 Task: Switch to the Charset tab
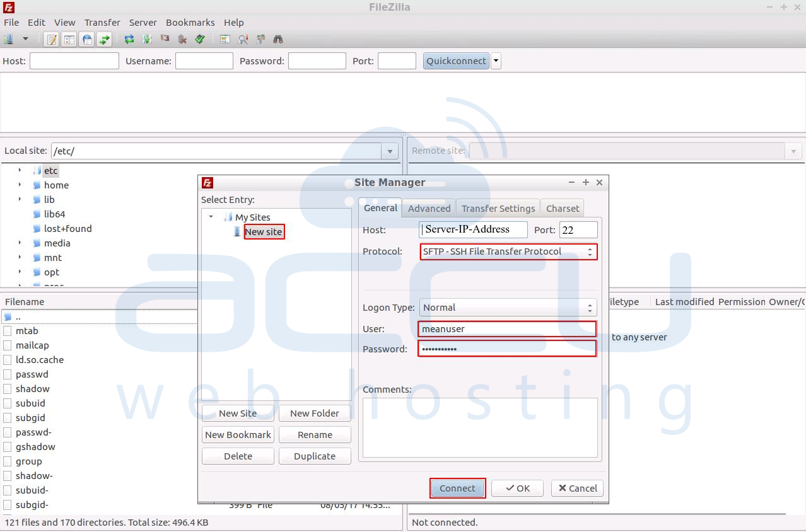pos(563,209)
